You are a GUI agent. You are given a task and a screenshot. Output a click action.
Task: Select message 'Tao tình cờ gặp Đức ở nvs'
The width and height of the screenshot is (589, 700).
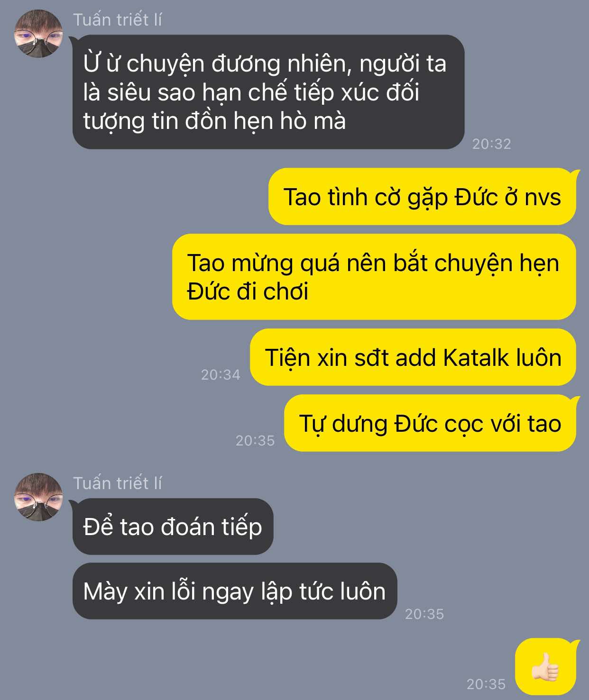pos(422,197)
